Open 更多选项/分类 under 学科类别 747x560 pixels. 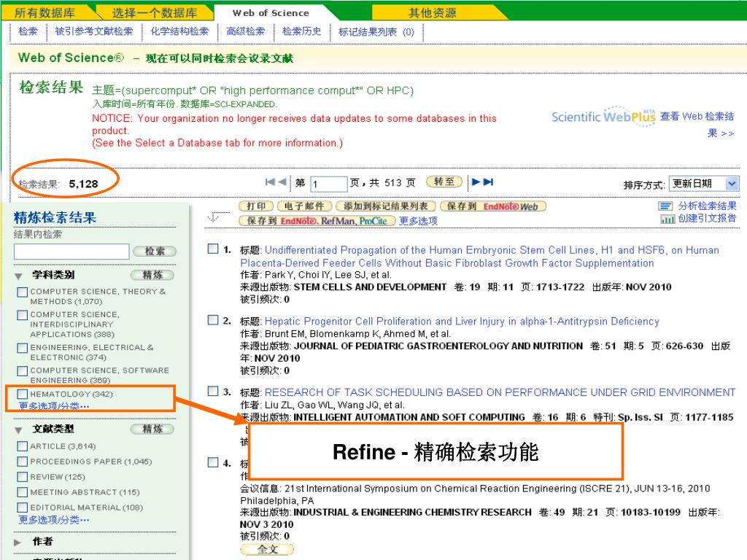pyautogui.click(x=54, y=406)
